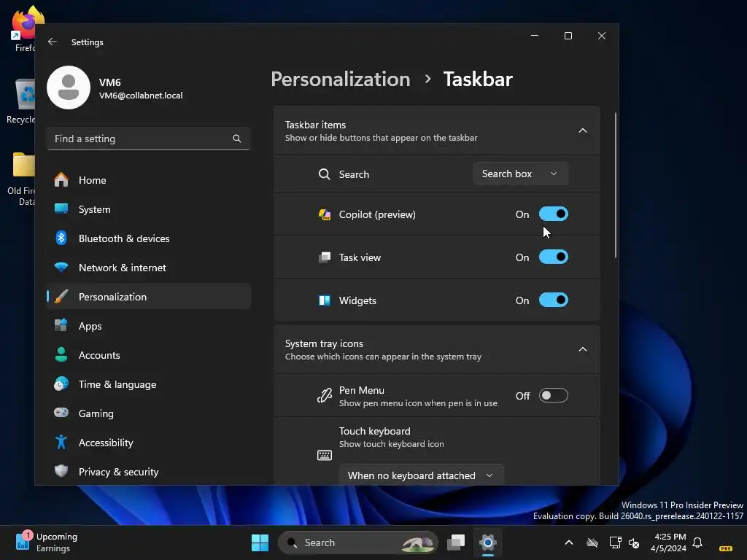Click the Bluetooth icon in the sidebar

[61, 238]
